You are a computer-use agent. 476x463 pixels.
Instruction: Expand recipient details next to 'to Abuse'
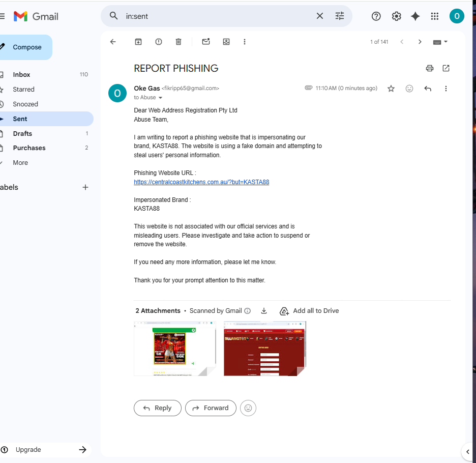click(160, 98)
